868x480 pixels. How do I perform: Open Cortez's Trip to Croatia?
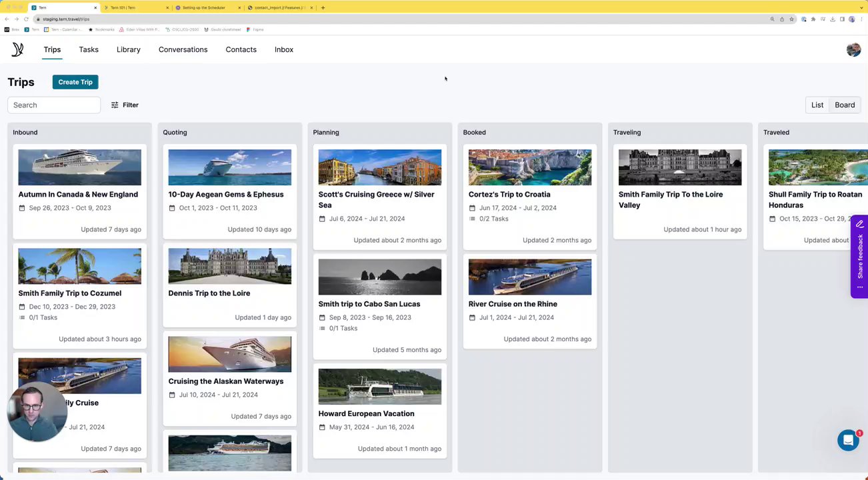[509, 195]
